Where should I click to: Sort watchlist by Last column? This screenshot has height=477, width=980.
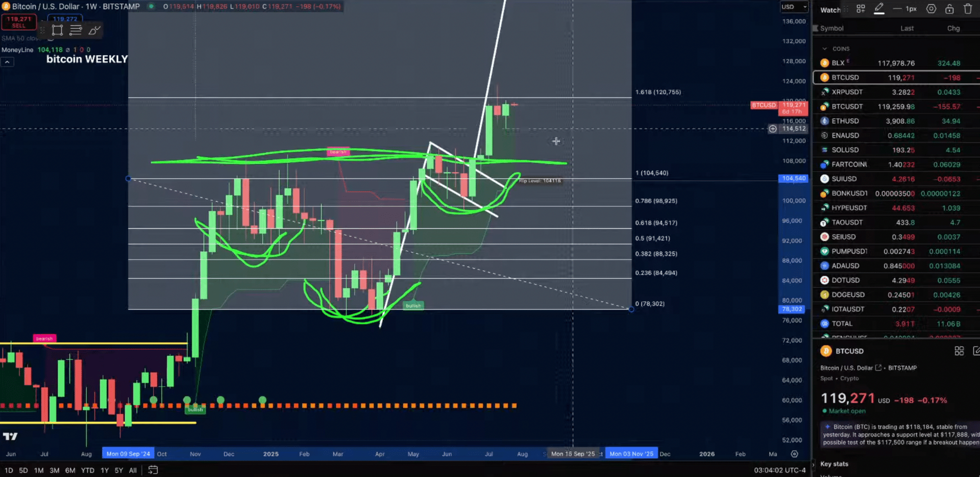pos(907,29)
